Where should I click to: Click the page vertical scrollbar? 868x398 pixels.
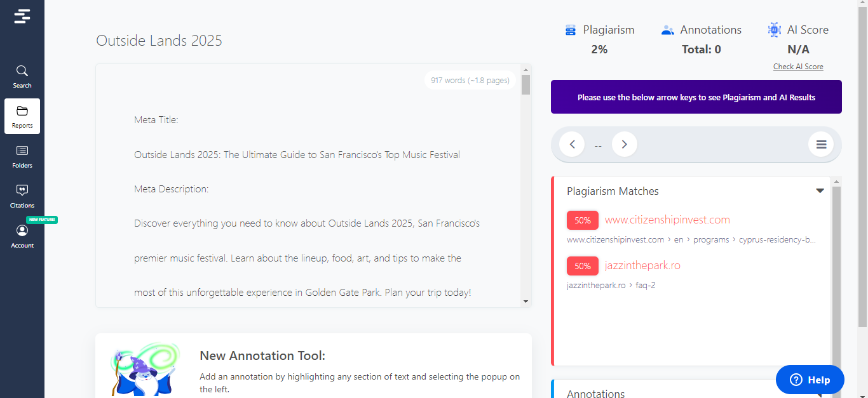[x=863, y=168]
